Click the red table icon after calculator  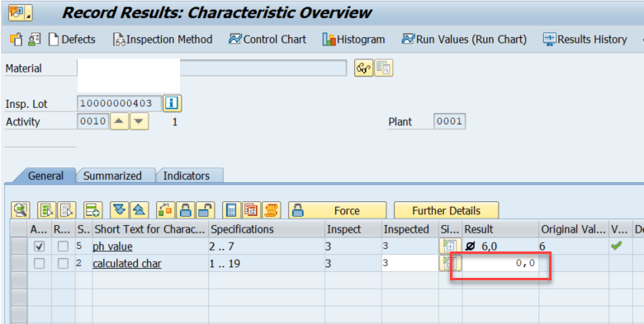(251, 210)
